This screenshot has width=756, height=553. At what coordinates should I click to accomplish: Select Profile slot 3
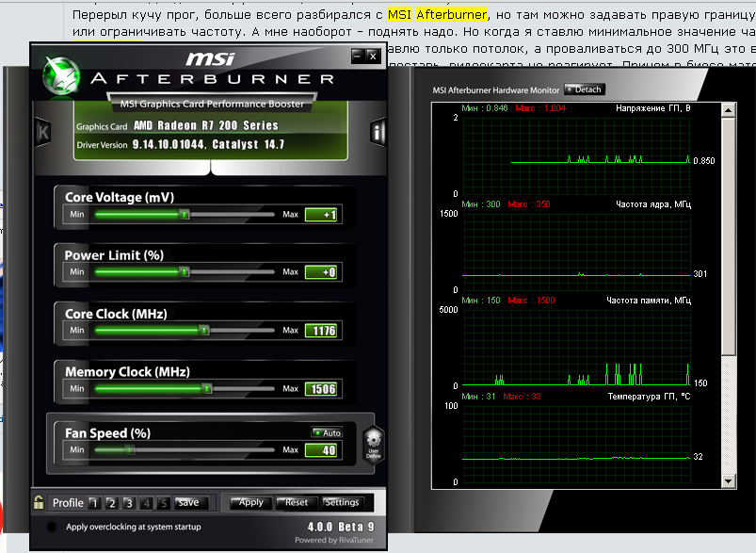129,503
